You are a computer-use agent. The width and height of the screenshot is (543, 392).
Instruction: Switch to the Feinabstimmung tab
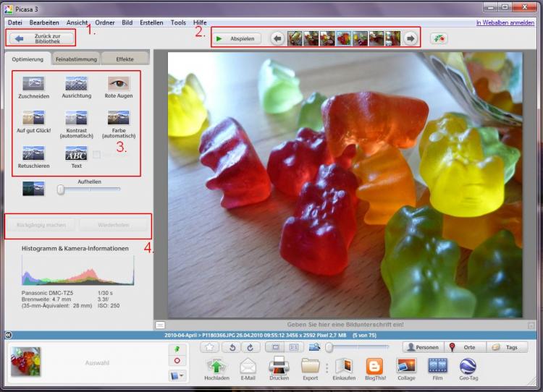(x=76, y=58)
